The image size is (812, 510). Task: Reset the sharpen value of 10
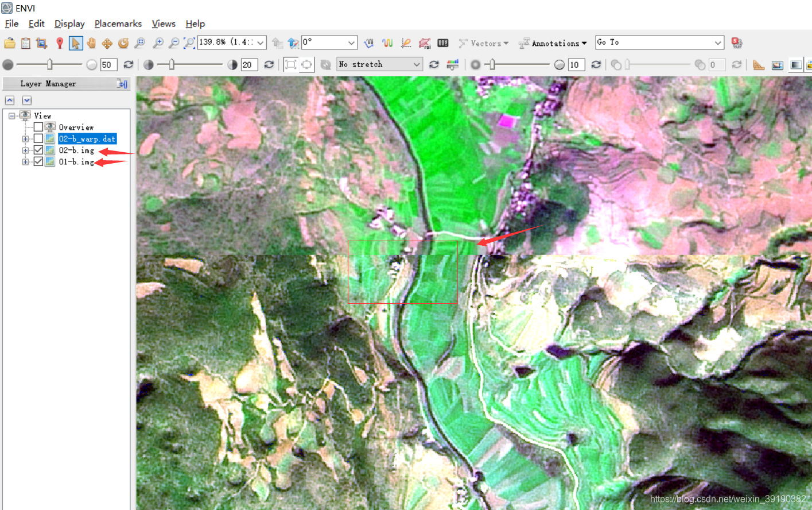coord(596,65)
